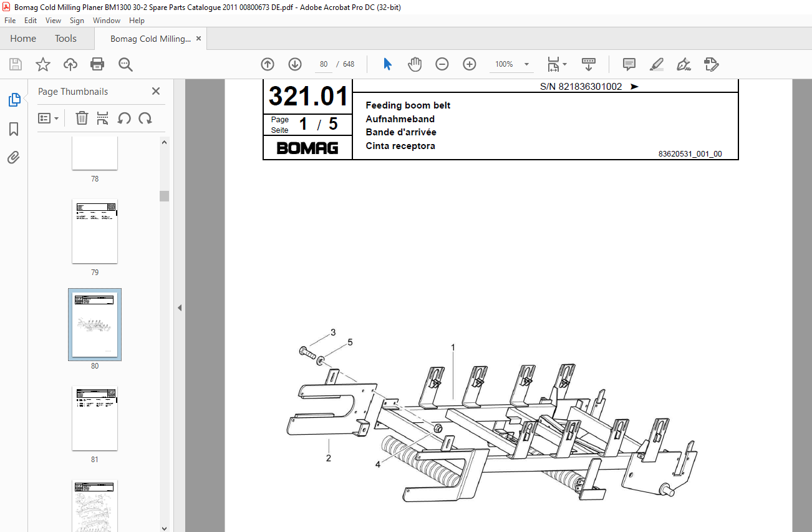
Task: Click the fit page width icon
Action: click(x=553, y=64)
